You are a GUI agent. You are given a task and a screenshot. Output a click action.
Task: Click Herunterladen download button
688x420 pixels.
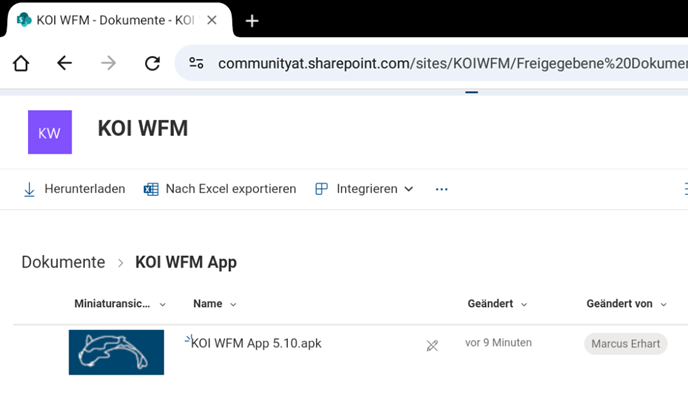tap(74, 189)
